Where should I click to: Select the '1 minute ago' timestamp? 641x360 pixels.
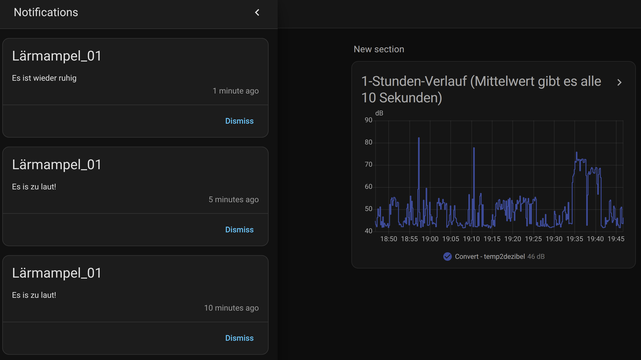click(235, 91)
